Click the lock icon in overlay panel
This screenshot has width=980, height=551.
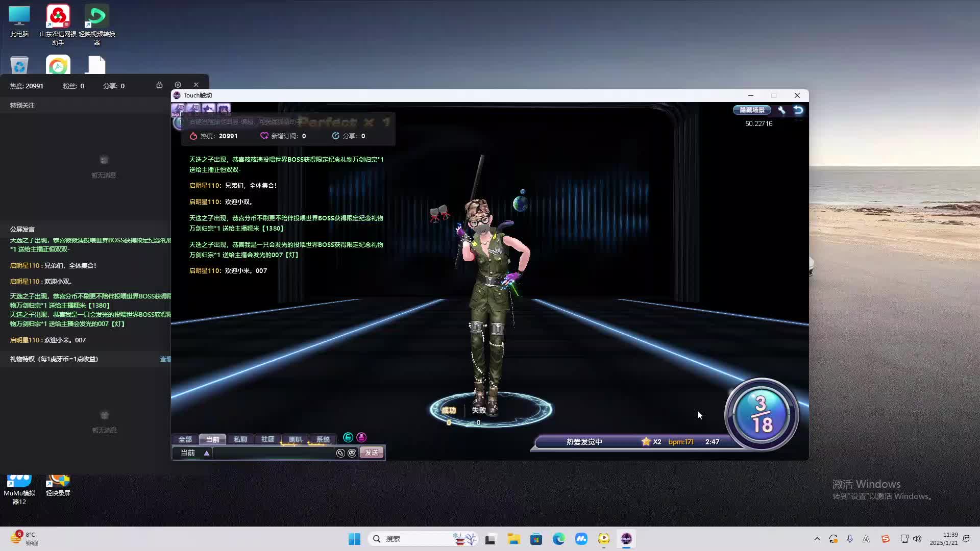[x=159, y=85]
